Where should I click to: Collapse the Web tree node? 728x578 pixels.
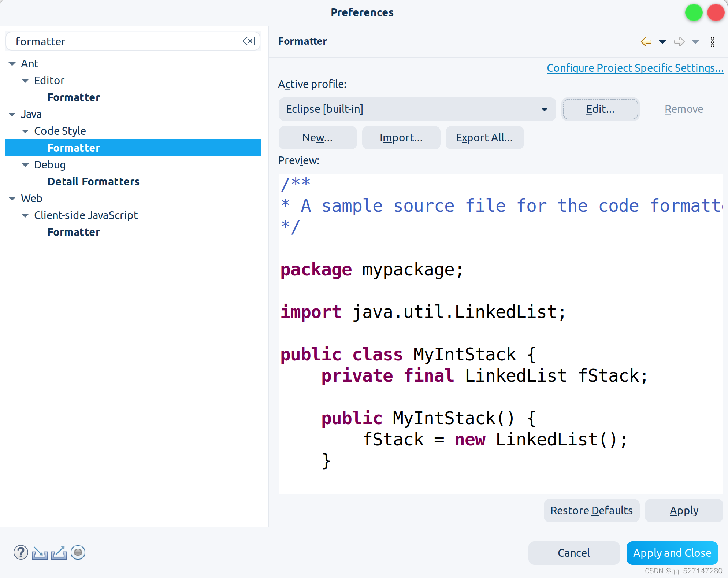pos(12,199)
